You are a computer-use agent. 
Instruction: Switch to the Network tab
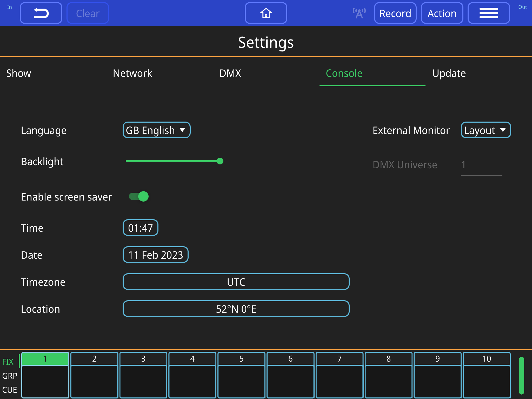click(132, 74)
